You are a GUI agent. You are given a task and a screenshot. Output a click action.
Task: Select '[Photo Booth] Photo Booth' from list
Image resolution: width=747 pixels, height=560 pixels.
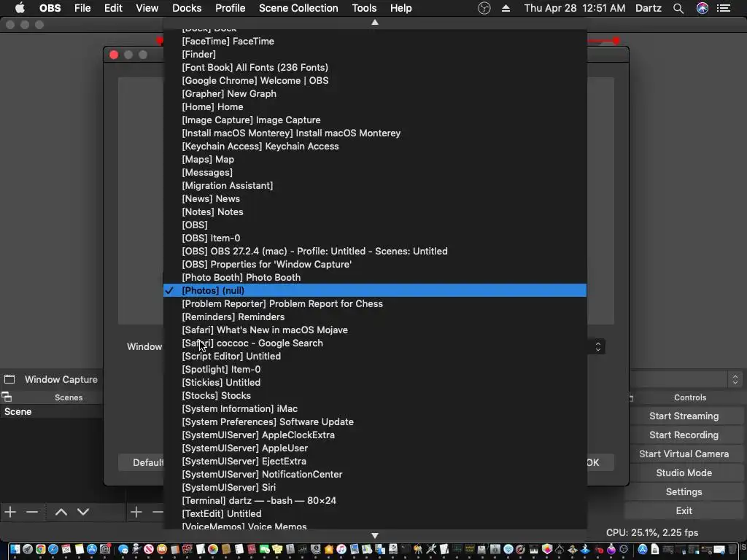click(375, 277)
